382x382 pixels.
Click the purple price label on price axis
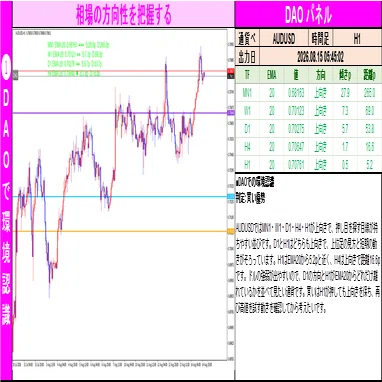tap(230, 113)
